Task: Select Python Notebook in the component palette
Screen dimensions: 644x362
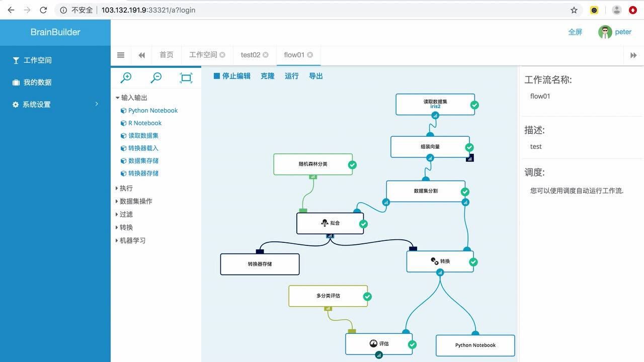Action: pyautogui.click(x=149, y=111)
